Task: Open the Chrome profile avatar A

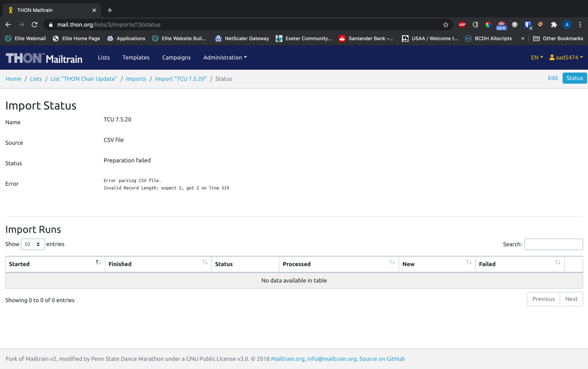Action: [x=567, y=25]
